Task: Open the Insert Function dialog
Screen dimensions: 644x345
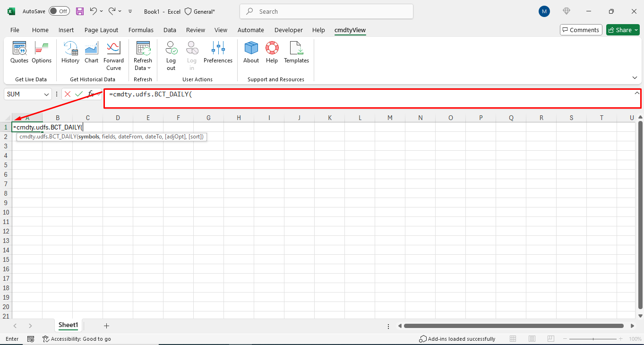Action: pos(91,94)
